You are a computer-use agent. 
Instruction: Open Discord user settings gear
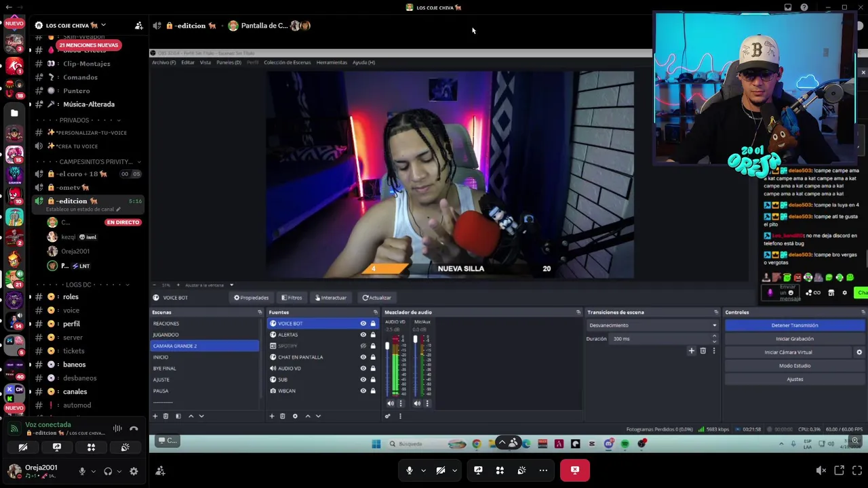pyautogui.click(x=134, y=471)
